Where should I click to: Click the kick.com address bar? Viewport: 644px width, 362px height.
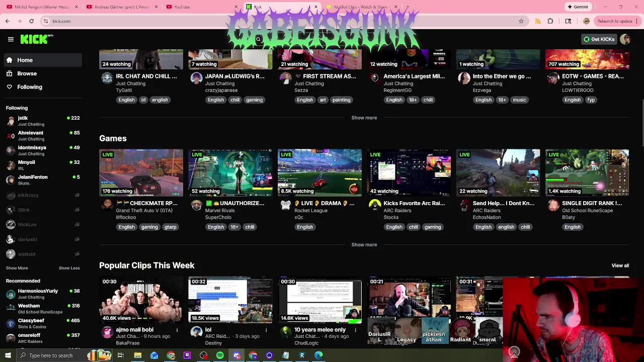(282, 21)
